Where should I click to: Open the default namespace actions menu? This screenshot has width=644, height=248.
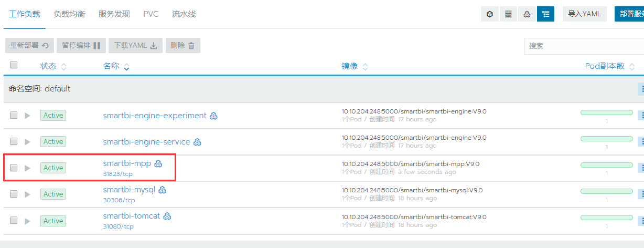(640, 89)
